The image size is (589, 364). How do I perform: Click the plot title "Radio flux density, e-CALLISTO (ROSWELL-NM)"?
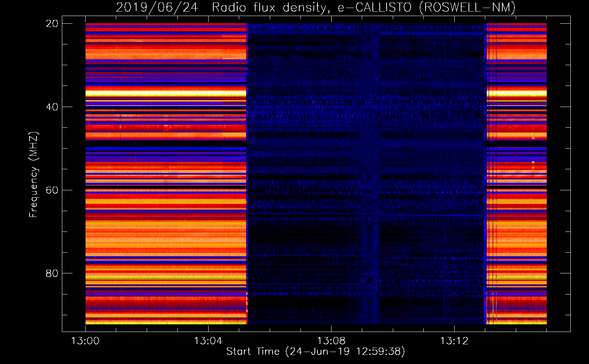pos(364,8)
